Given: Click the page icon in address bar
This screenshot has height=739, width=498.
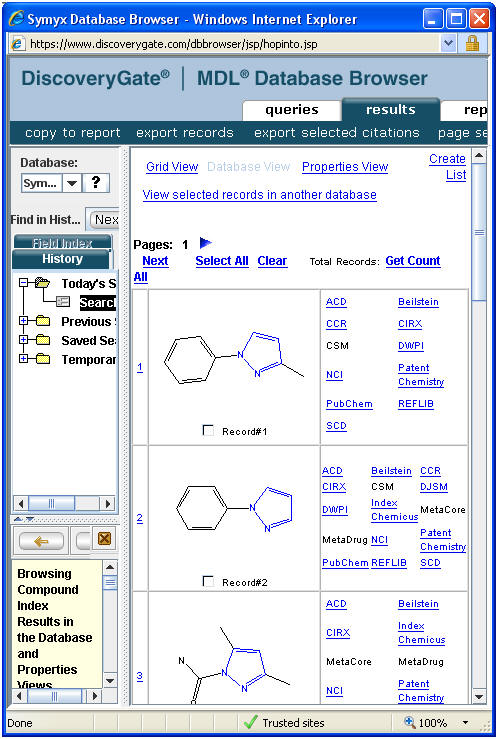Looking at the screenshot, I should [18, 44].
